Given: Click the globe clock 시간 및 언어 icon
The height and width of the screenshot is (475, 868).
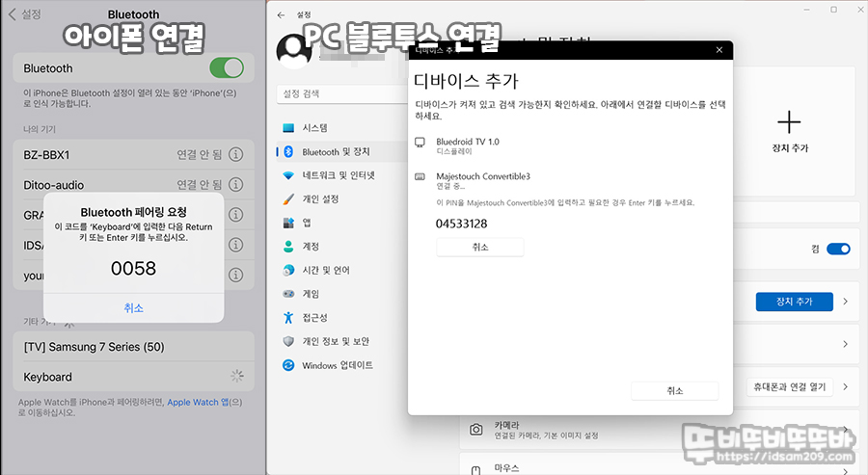Looking at the screenshot, I should [x=288, y=271].
